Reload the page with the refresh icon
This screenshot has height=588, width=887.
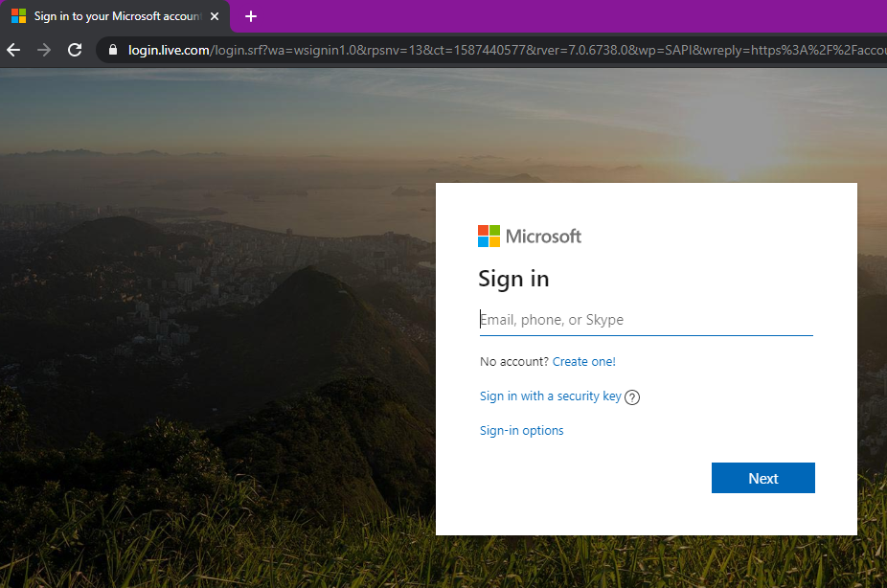pyautogui.click(x=75, y=51)
